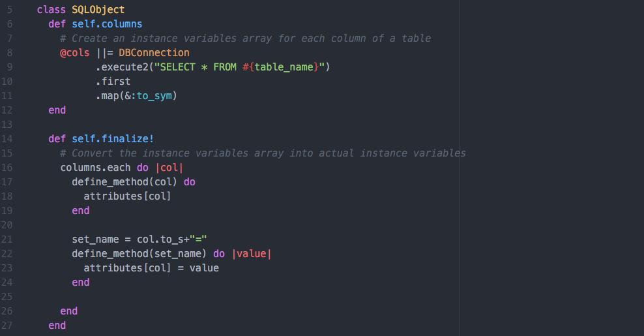Click line number 27 in the gutter

pyautogui.click(x=7, y=326)
